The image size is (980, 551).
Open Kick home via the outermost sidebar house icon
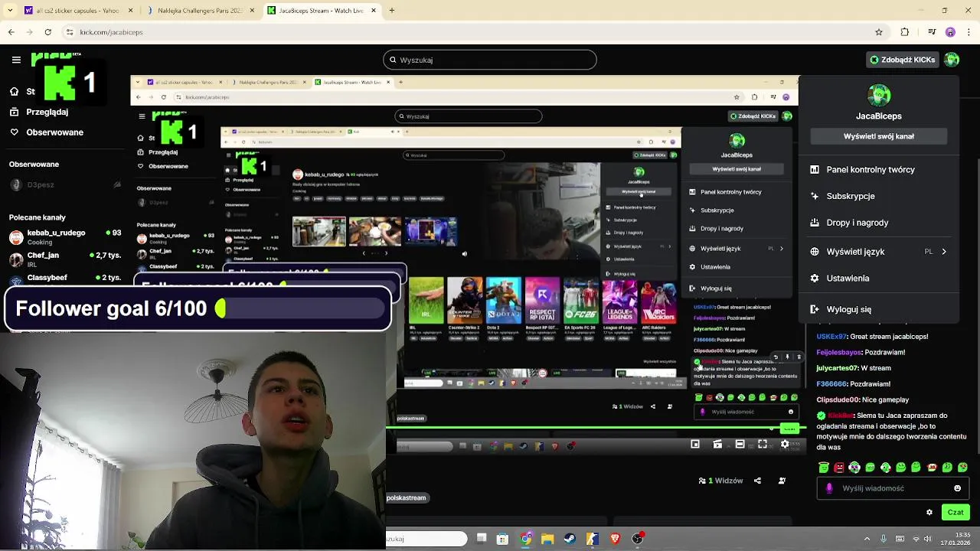point(14,91)
